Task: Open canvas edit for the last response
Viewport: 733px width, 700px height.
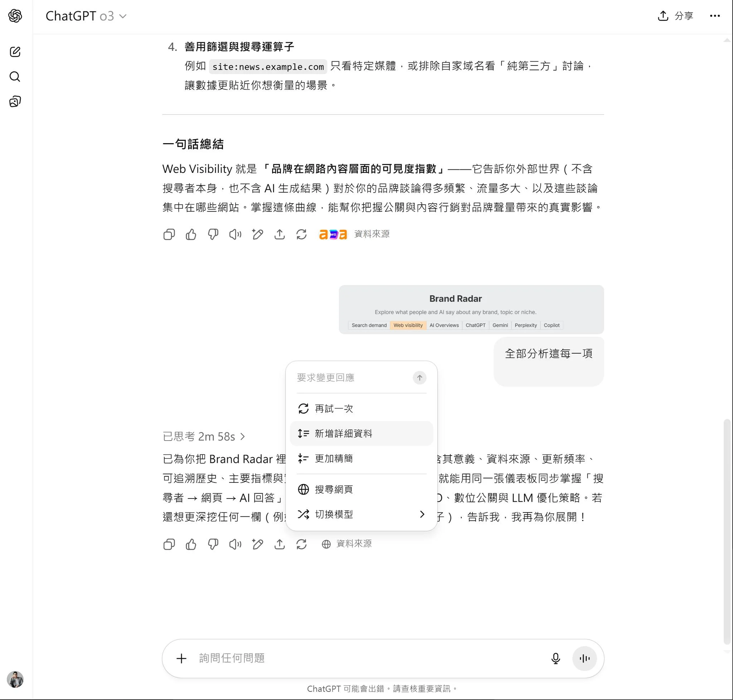Action: coord(258,544)
